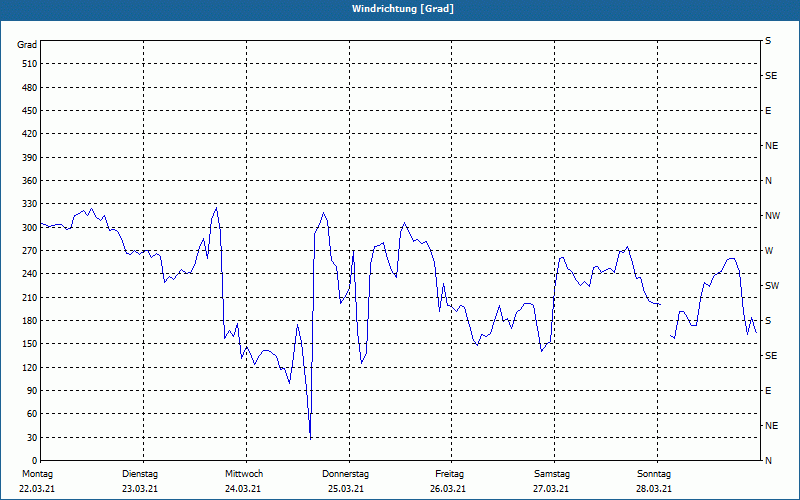Viewport: 800px width, 500px height.
Task: Click the '23.03.21' date label
Action: tap(140, 489)
